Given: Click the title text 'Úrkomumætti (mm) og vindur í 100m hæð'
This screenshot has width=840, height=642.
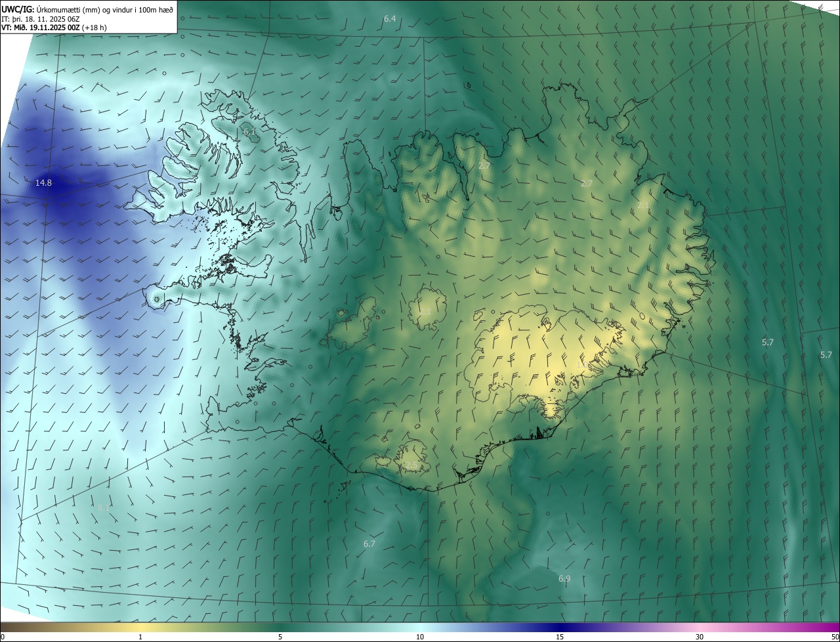Looking at the screenshot, I should pos(105,9).
